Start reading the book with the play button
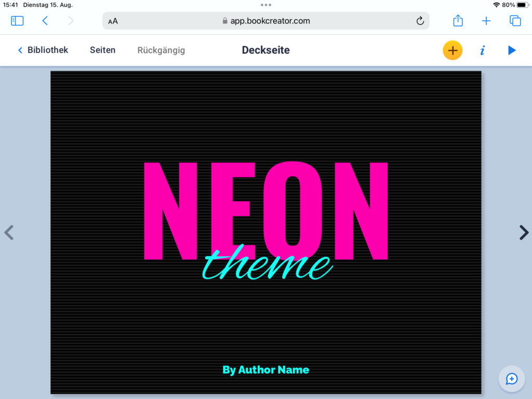 click(512, 50)
